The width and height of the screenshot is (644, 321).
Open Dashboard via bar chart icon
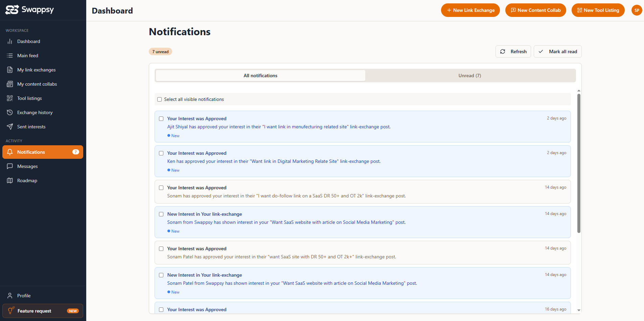[10, 41]
